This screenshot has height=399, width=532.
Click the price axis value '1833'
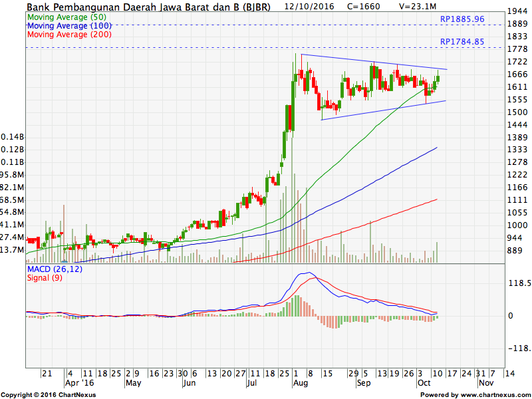517,37
